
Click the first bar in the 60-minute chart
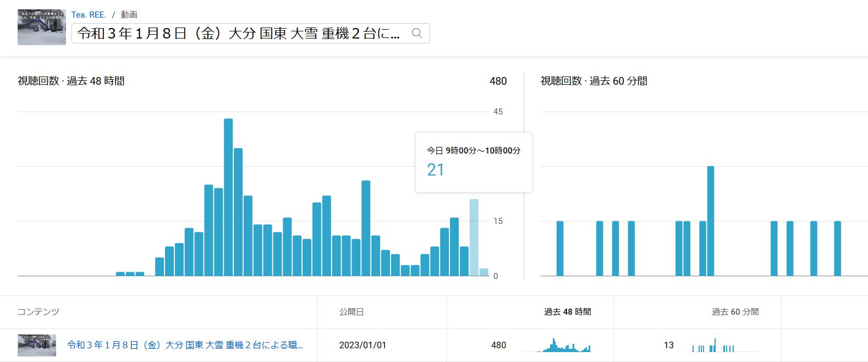pos(560,248)
